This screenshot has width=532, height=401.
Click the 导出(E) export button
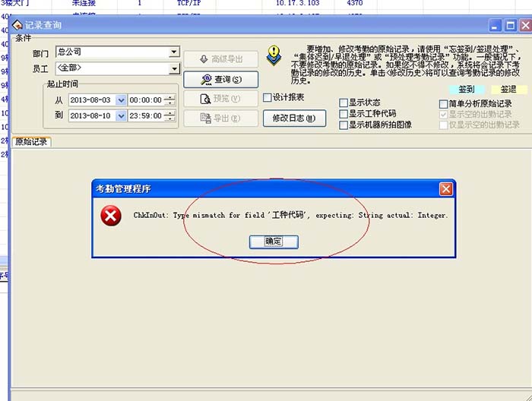221,118
